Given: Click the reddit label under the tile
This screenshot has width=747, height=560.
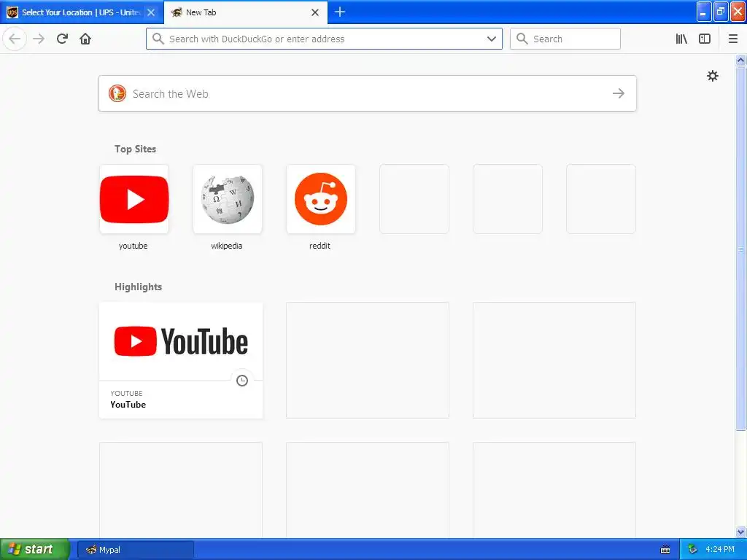Looking at the screenshot, I should (x=320, y=246).
